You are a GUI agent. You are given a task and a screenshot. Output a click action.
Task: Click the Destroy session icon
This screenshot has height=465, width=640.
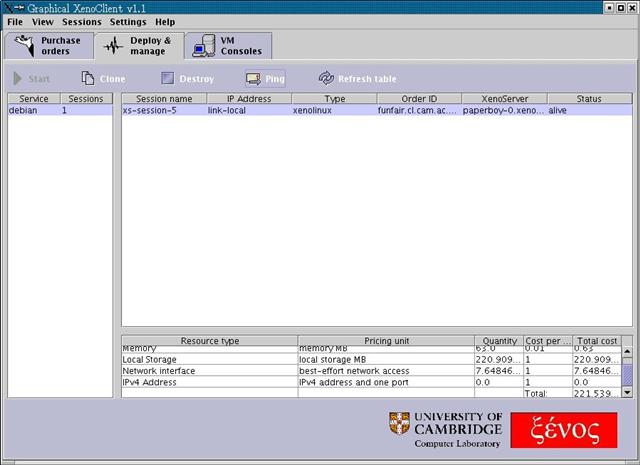[168, 78]
